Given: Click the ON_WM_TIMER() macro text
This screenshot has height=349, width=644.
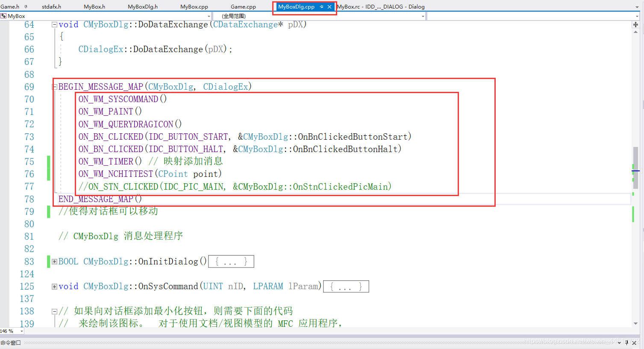Looking at the screenshot, I should 110,161.
